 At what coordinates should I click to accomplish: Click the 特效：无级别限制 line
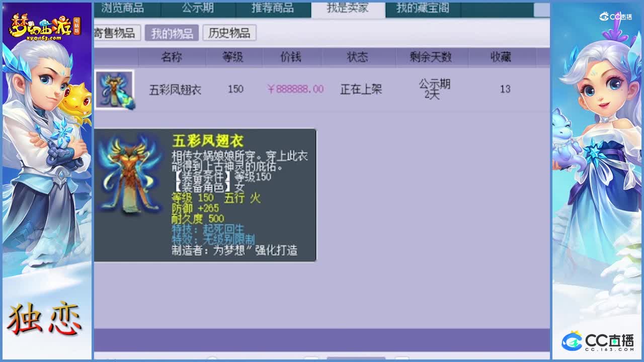(213, 239)
